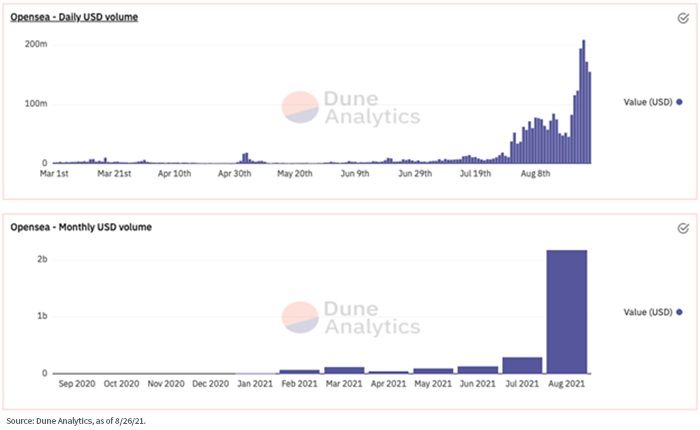
Task: Click the 'Nov 2020' axis label
Action: click(166, 384)
